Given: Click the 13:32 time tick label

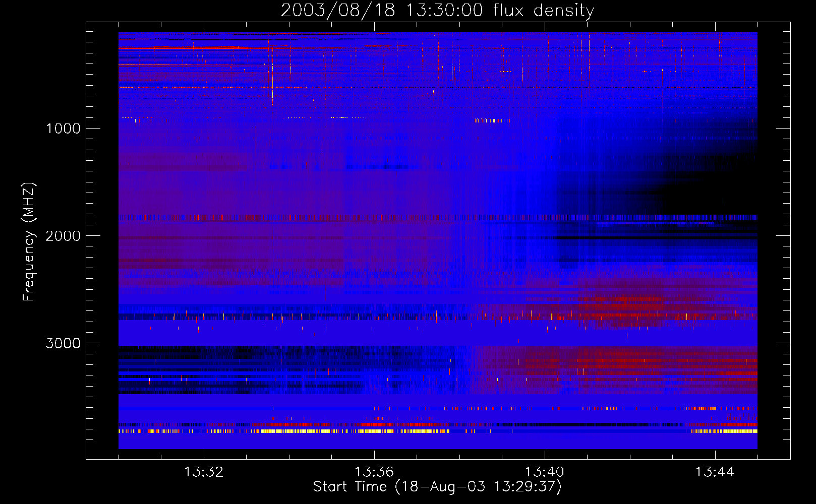Looking at the screenshot, I should coord(204,472).
